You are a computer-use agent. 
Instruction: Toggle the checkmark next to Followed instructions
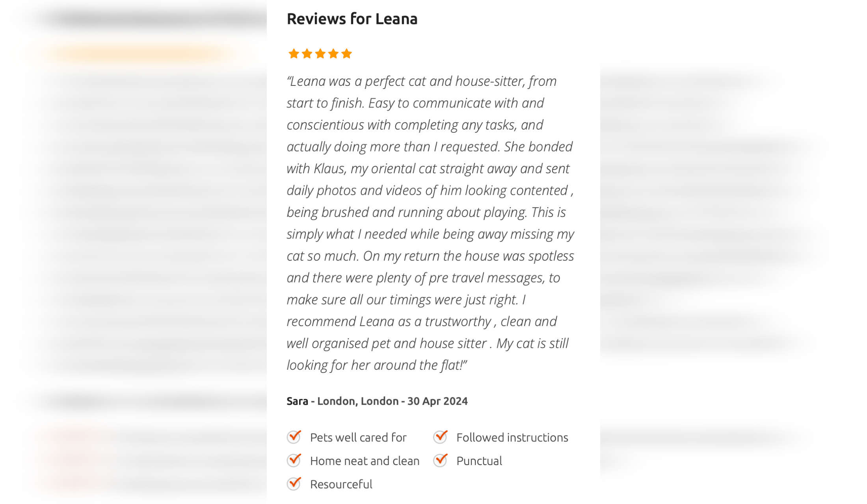tap(440, 437)
